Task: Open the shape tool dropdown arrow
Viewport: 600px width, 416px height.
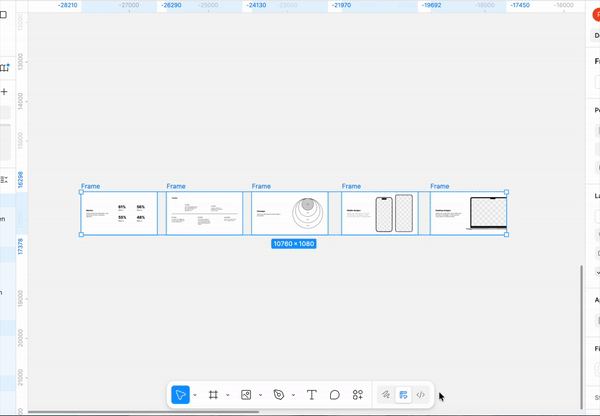Action: pos(260,395)
